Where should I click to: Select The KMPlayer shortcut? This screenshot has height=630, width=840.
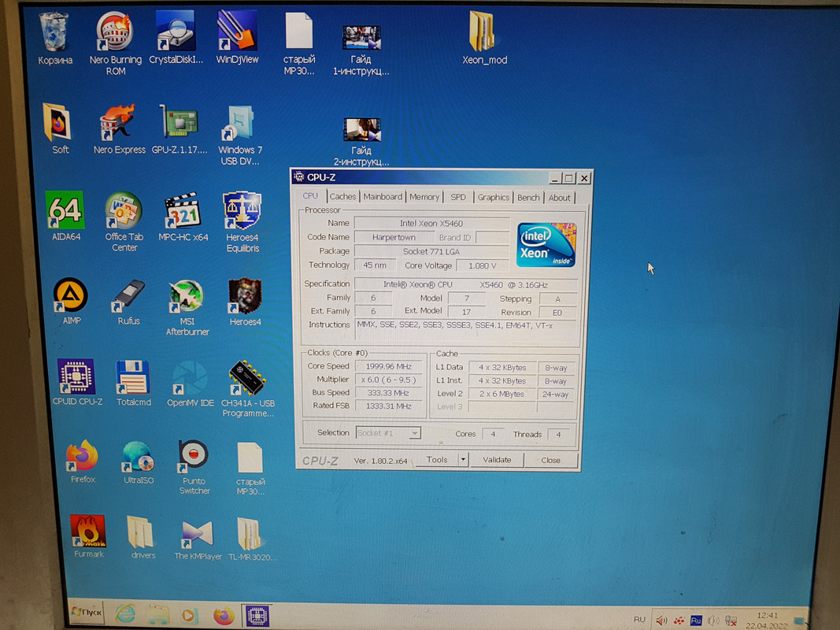coord(198,539)
